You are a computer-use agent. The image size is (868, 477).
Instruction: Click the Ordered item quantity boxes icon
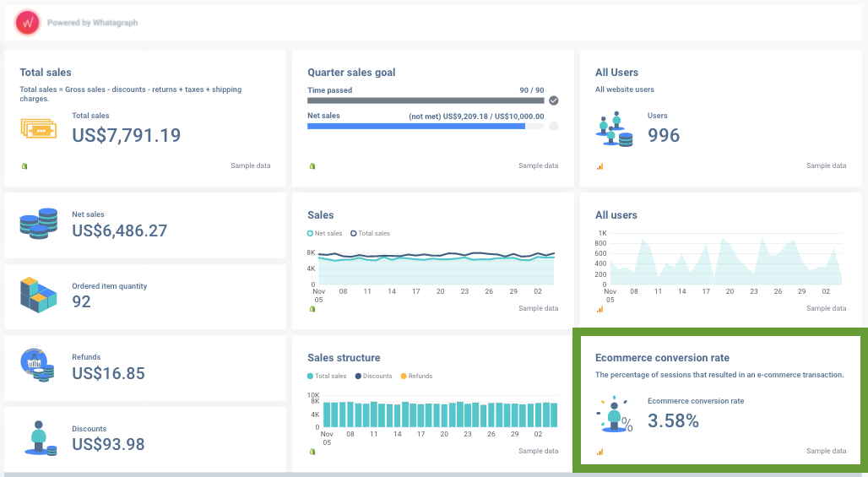39,295
